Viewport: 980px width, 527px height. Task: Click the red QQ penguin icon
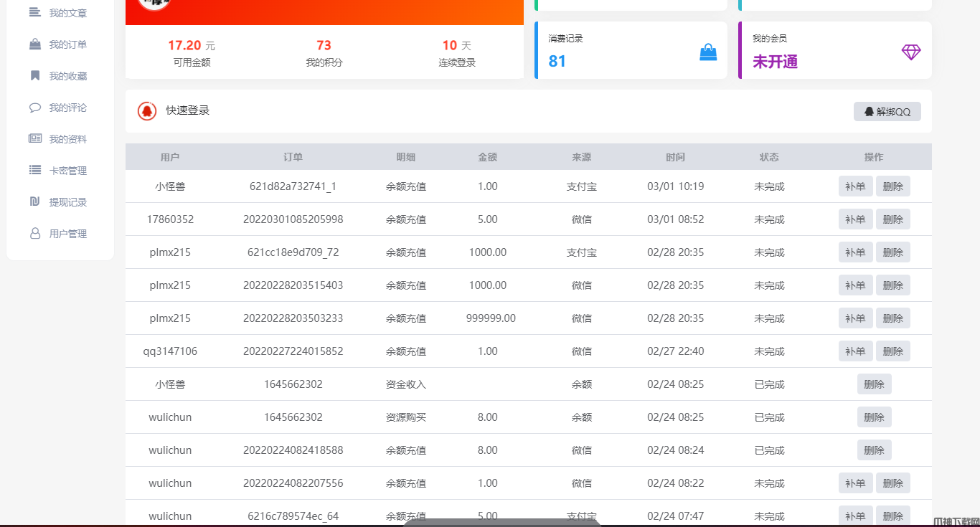[x=147, y=111]
